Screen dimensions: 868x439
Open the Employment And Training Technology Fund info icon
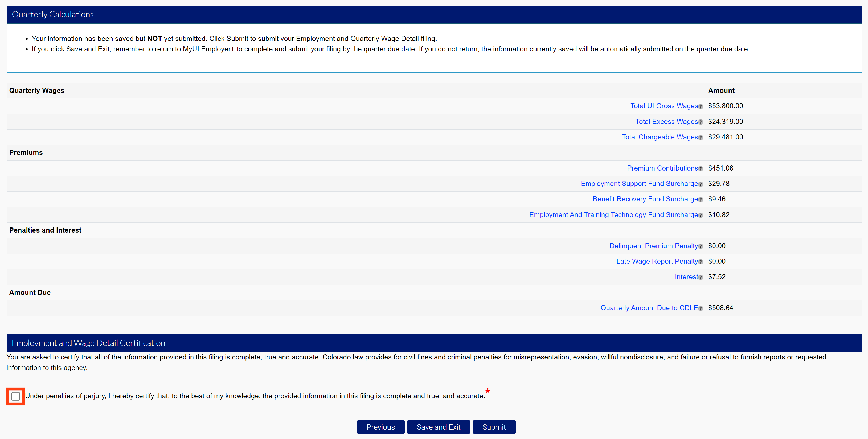701,215
